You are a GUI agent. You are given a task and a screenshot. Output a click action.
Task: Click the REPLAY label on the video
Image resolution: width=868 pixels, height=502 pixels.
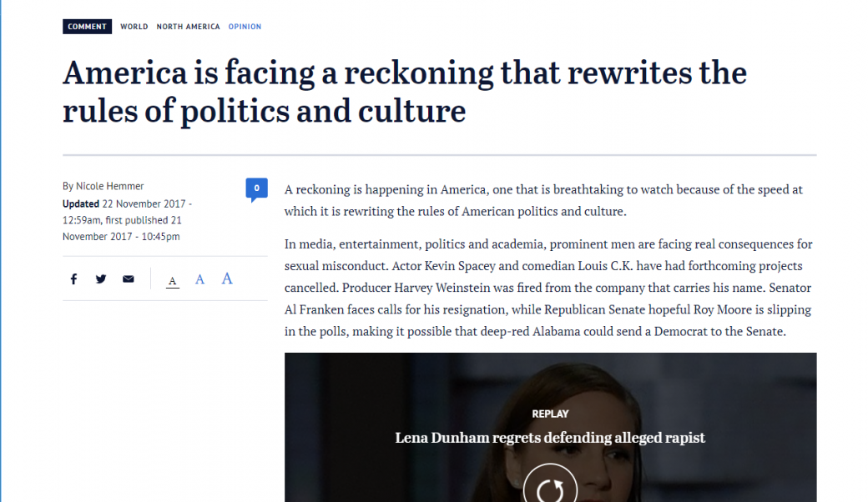coord(550,414)
